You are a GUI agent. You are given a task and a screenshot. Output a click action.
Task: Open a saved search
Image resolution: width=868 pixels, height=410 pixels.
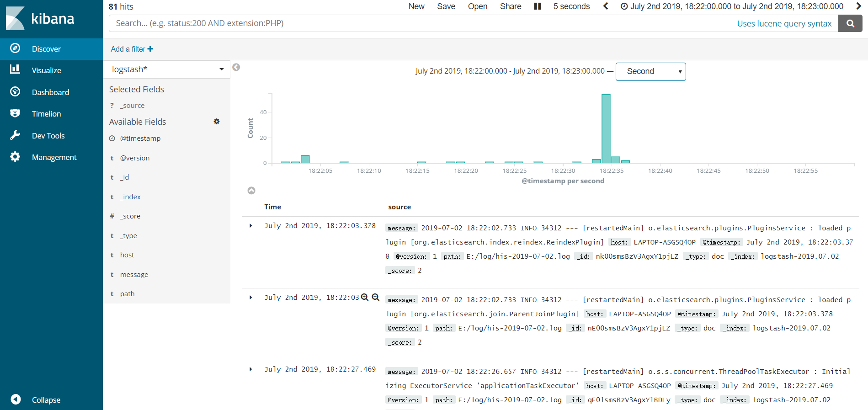478,6
